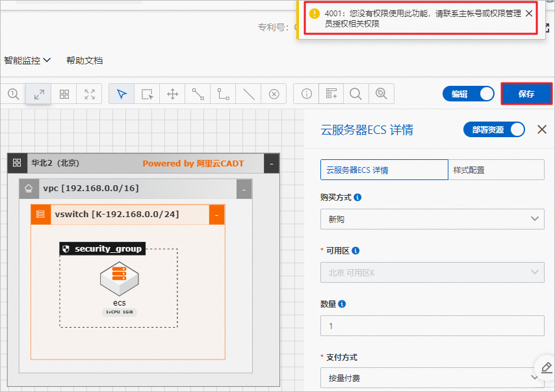Click the add list item toolbar icon
This screenshot has width=555, height=392.
[x=331, y=94]
